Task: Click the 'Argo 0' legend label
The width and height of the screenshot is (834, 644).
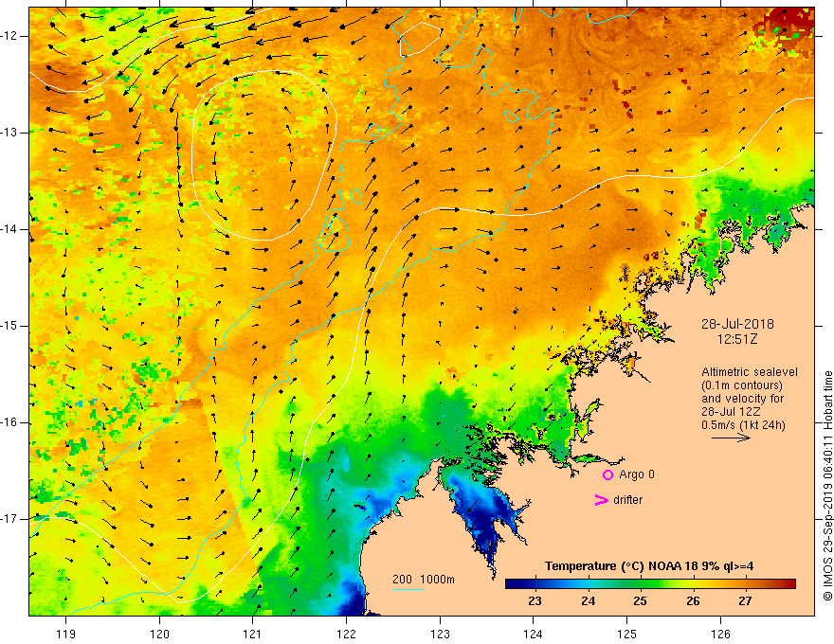Action: coord(637,474)
